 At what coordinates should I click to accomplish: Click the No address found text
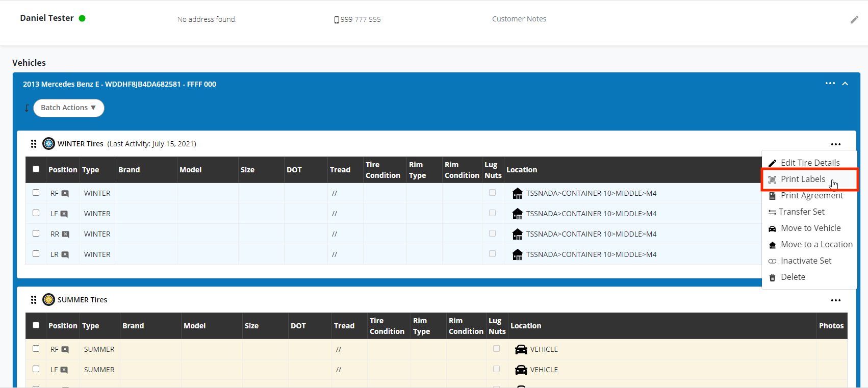tap(207, 19)
